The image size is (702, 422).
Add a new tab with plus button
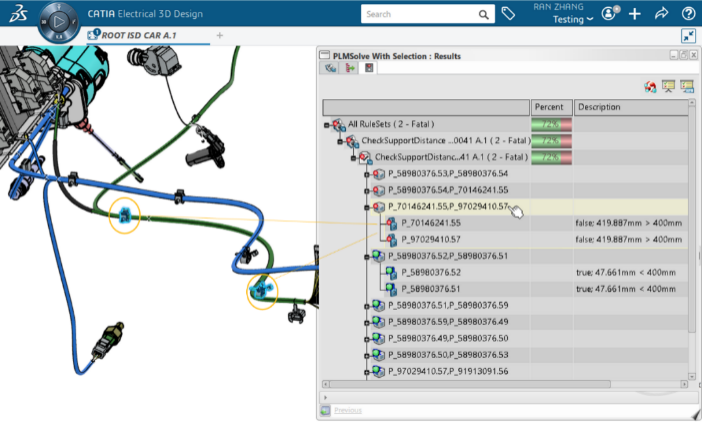pyautogui.click(x=220, y=35)
